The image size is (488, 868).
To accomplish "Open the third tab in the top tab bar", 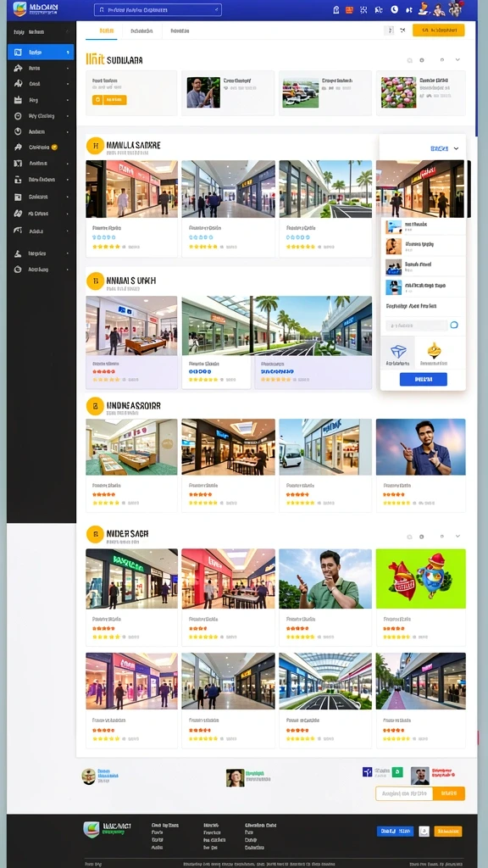I will [180, 31].
